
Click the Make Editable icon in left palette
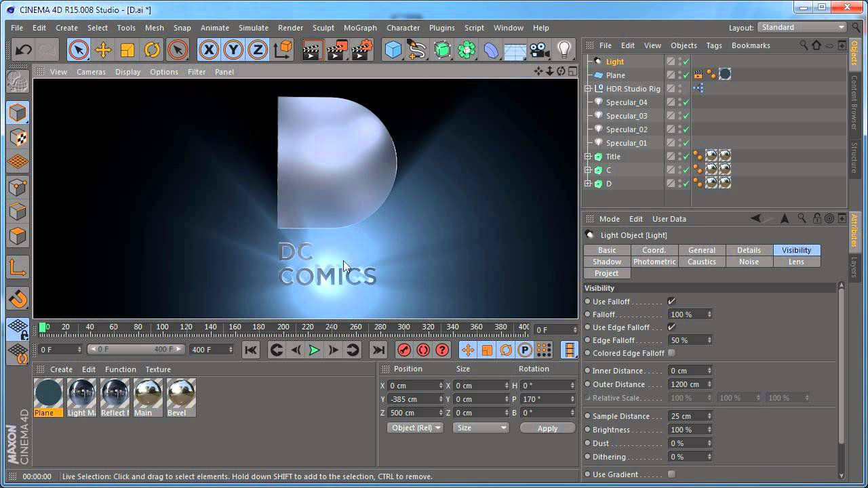coord(18,83)
